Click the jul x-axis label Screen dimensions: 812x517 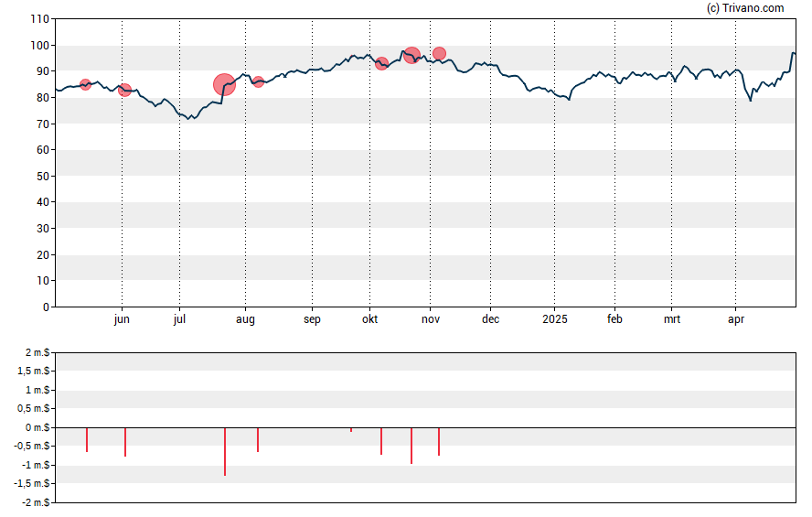coord(180,319)
